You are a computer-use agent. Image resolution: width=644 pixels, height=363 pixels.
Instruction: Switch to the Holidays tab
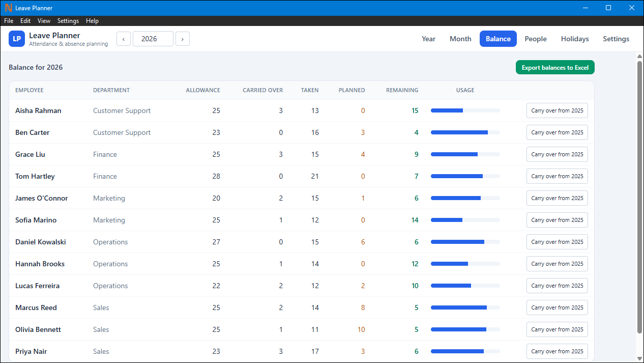[575, 39]
